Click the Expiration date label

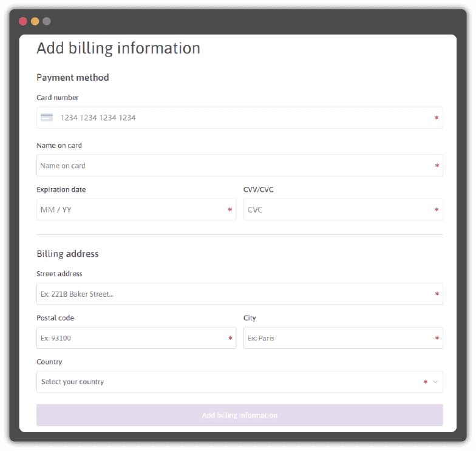click(x=61, y=190)
